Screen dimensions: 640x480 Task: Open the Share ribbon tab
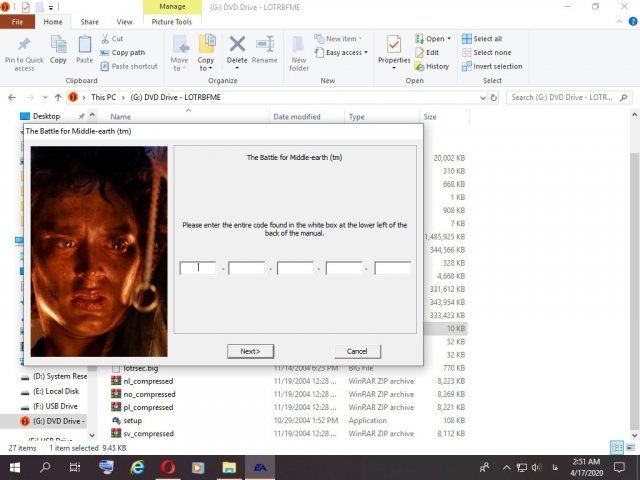tap(89, 21)
